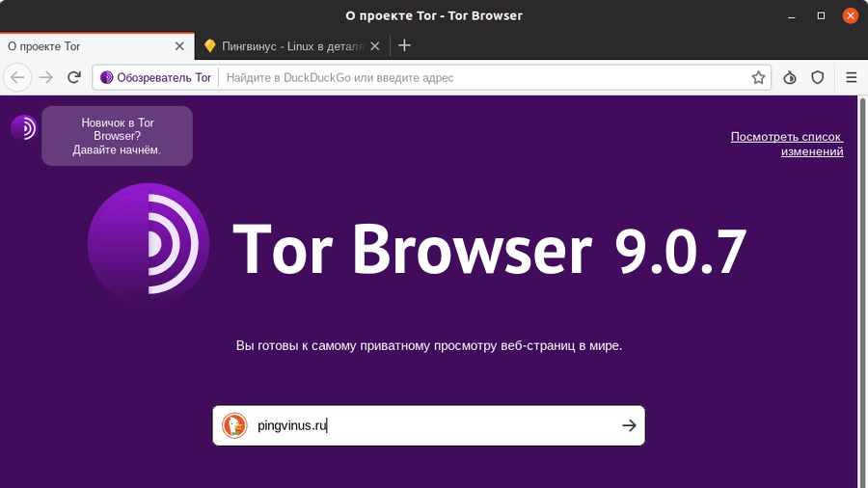Open the Новичок в Tor Browser tooltip

tap(118, 136)
